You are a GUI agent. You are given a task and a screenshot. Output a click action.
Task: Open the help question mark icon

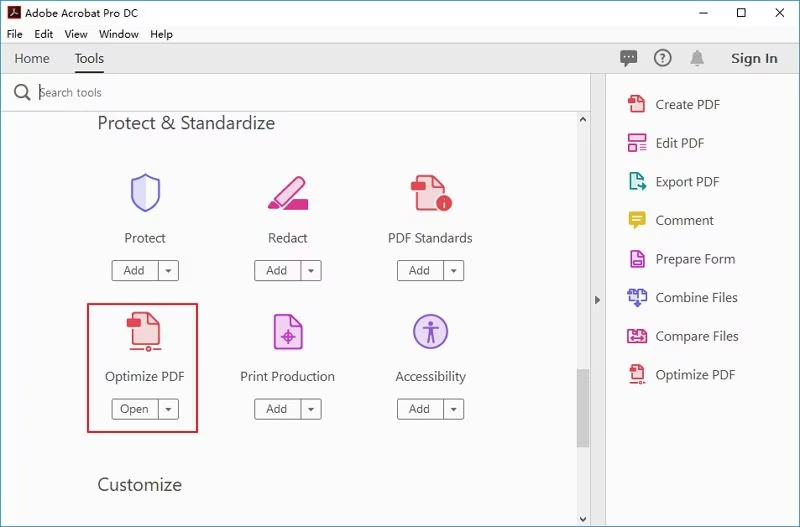663,58
